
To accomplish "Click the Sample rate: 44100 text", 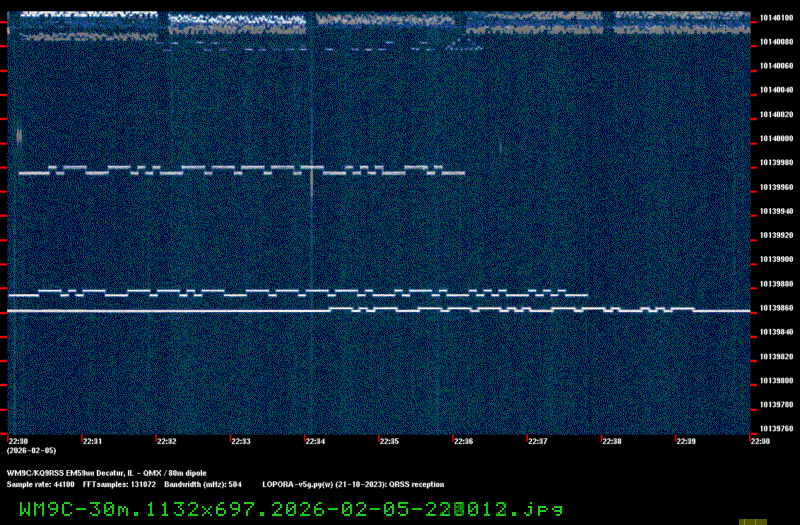I will 40,485.
